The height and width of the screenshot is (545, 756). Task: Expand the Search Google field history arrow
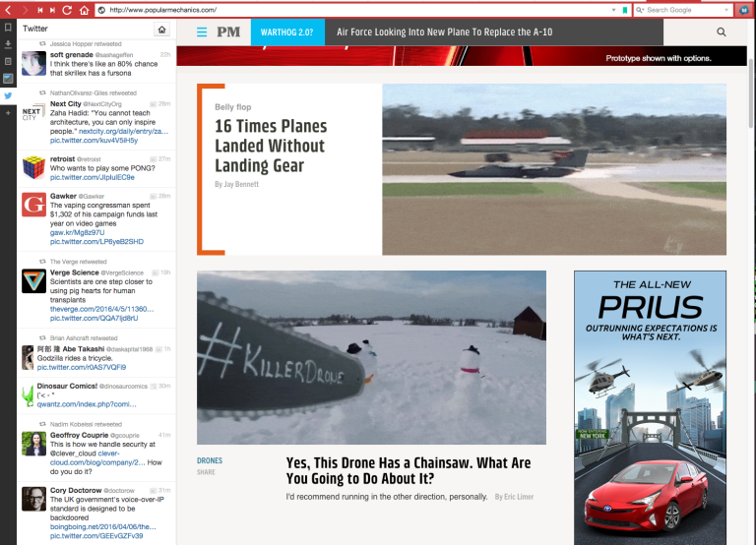tap(726, 10)
